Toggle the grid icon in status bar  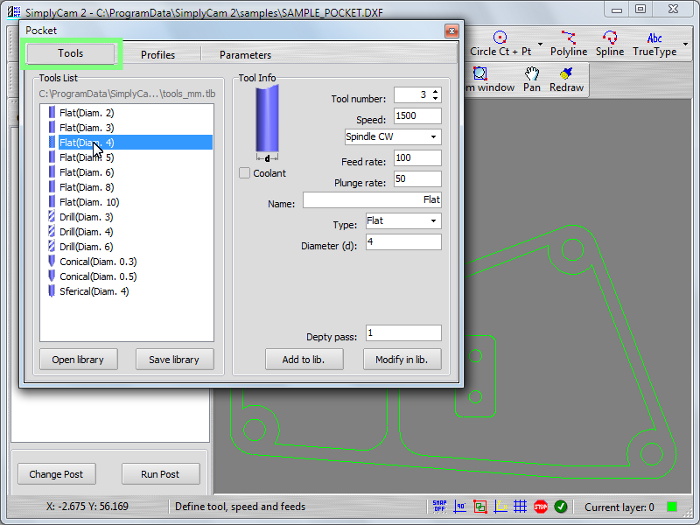click(x=520, y=507)
